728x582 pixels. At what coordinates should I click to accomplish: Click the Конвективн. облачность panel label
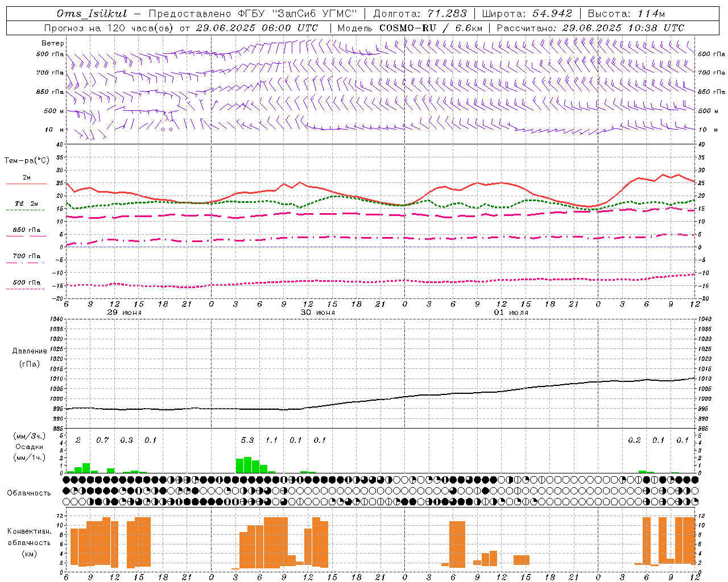[29, 537]
